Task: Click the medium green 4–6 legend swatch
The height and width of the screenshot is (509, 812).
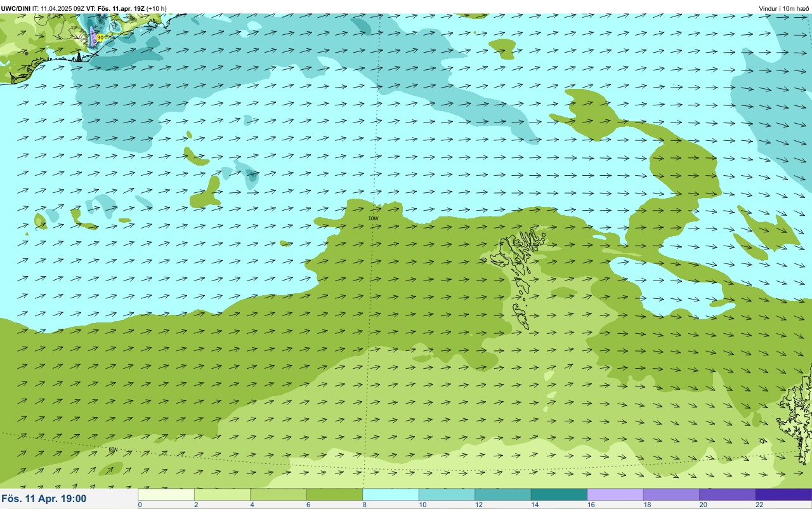Action: 278,494
